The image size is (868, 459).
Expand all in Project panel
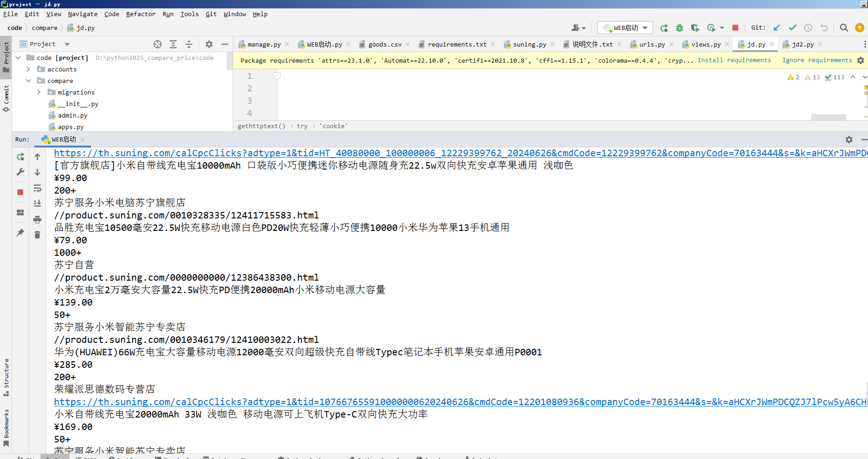(x=173, y=44)
